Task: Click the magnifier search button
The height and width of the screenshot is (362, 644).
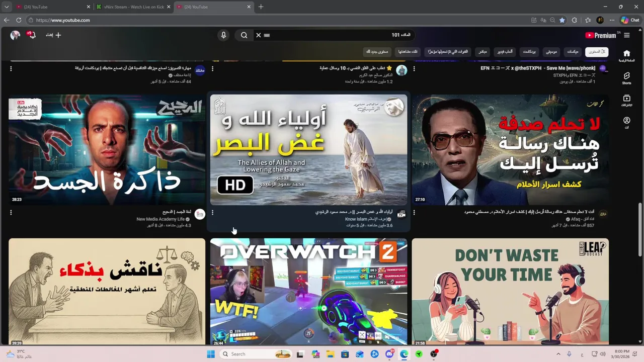Action: (244, 35)
